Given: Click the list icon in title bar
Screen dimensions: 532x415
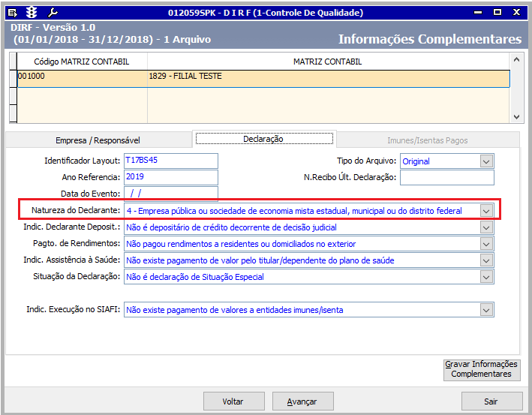Looking at the screenshot, I should point(13,13).
